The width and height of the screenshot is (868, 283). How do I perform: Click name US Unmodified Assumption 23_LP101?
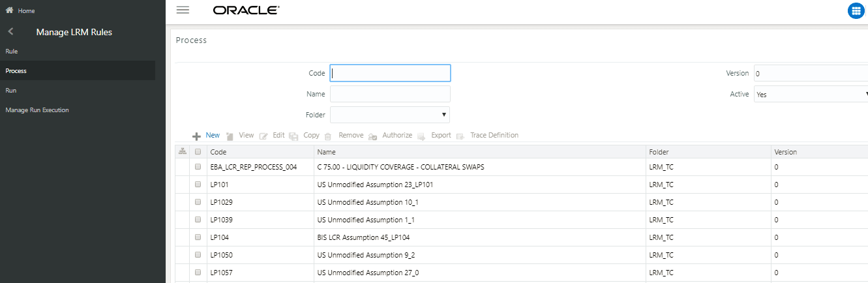[x=375, y=185]
